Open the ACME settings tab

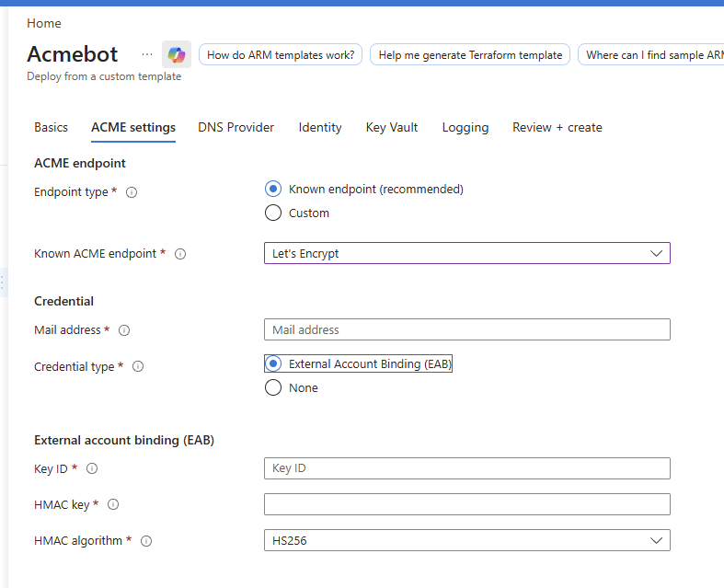133,128
